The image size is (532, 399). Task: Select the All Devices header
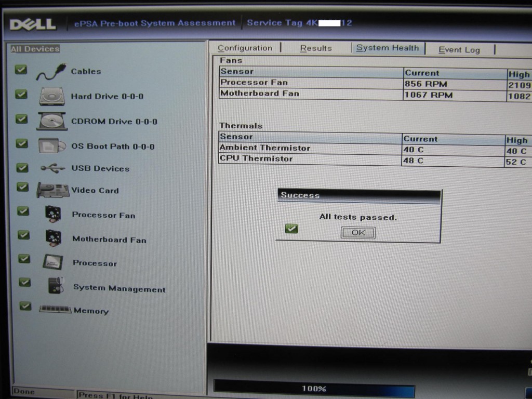coord(35,49)
